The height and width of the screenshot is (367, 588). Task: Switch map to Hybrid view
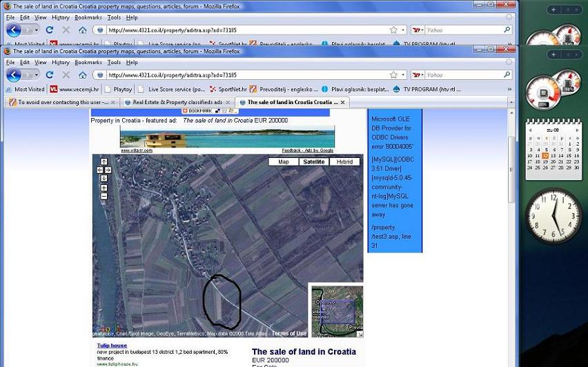(x=344, y=161)
